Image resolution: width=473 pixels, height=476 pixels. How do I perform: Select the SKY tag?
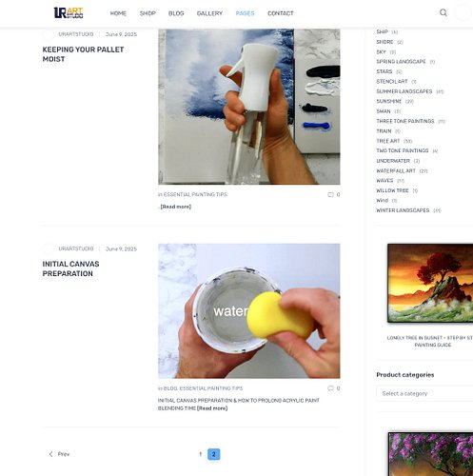pyautogui.click(x=381, y=51)
